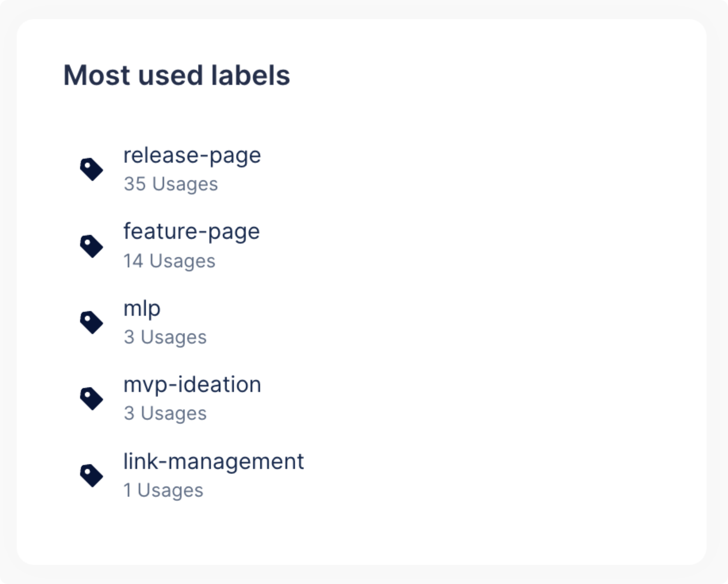Select the mlp label name
This screenshot has width=728, height=584.
tap(142, 308)
